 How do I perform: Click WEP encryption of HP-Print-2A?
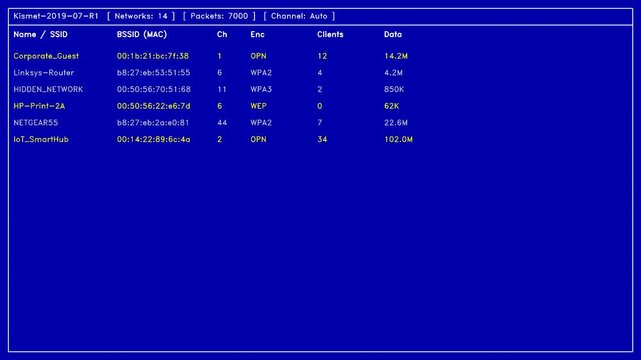click(x=259, y=106)
